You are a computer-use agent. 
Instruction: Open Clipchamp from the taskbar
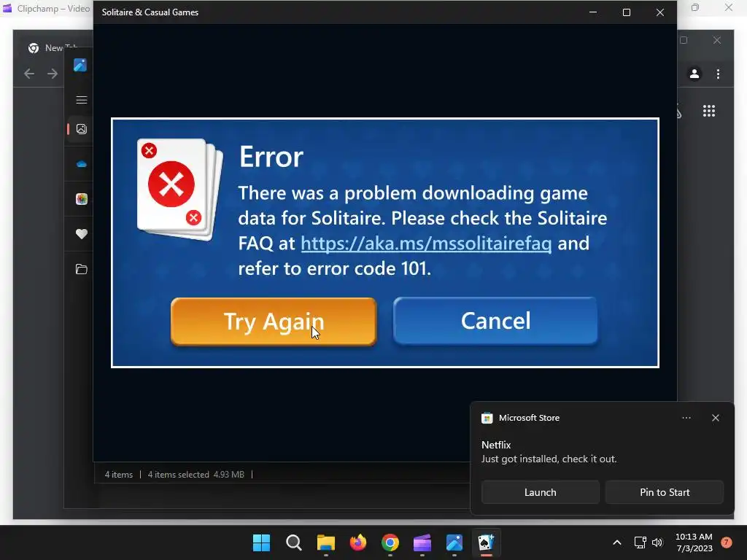(x=422, y=542)
